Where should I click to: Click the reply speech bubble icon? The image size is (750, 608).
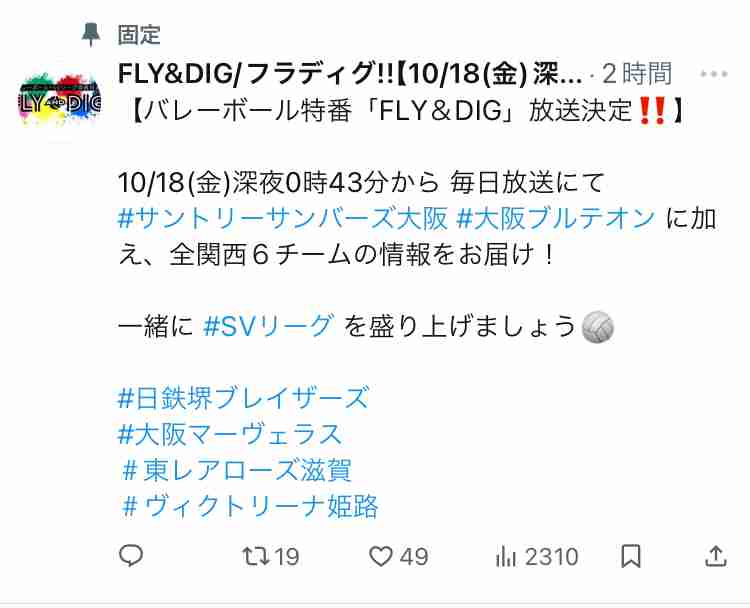pyautogui.click(x=131, y=556)
